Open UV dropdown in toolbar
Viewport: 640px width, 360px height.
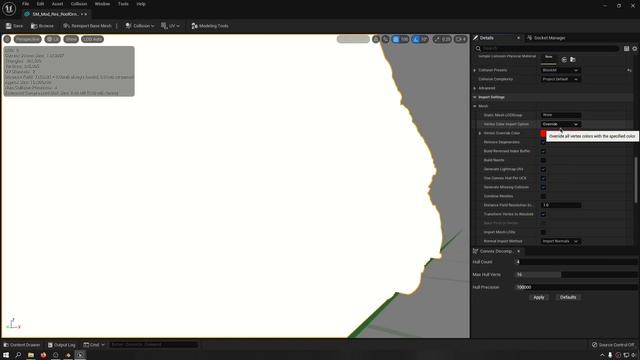point(170,26)
